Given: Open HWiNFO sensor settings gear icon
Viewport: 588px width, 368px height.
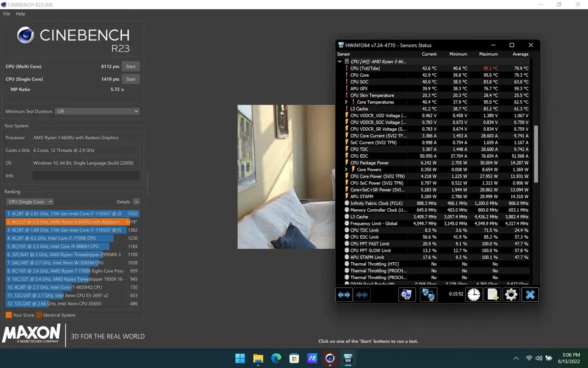Looking at the screenshot, I should pyautogui.click(x=511, y=295).
